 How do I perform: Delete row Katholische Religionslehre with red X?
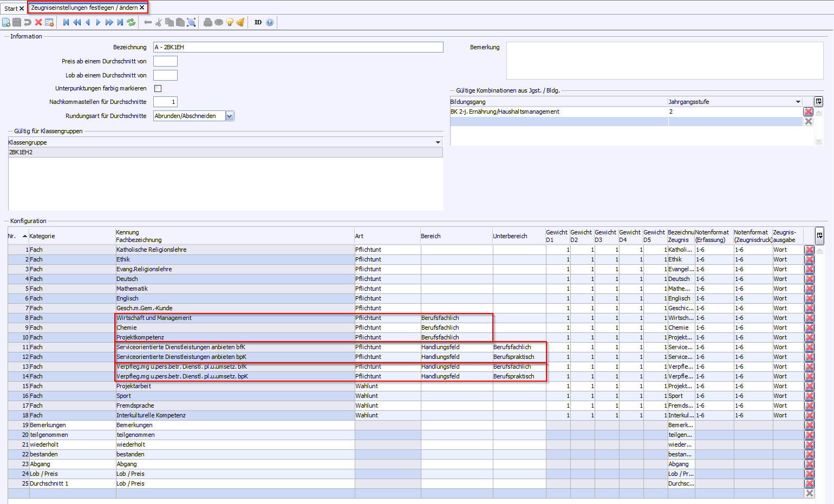coord(809,250)
